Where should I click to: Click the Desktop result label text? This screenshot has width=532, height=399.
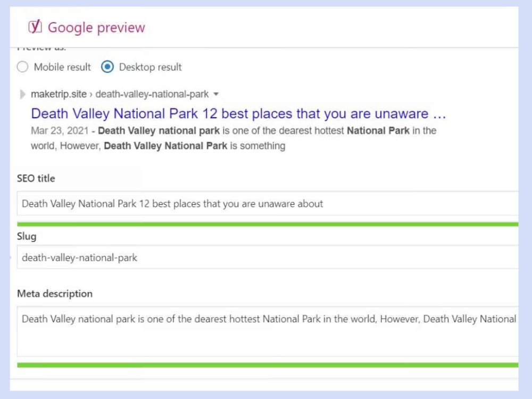click(x=151, y=67)
